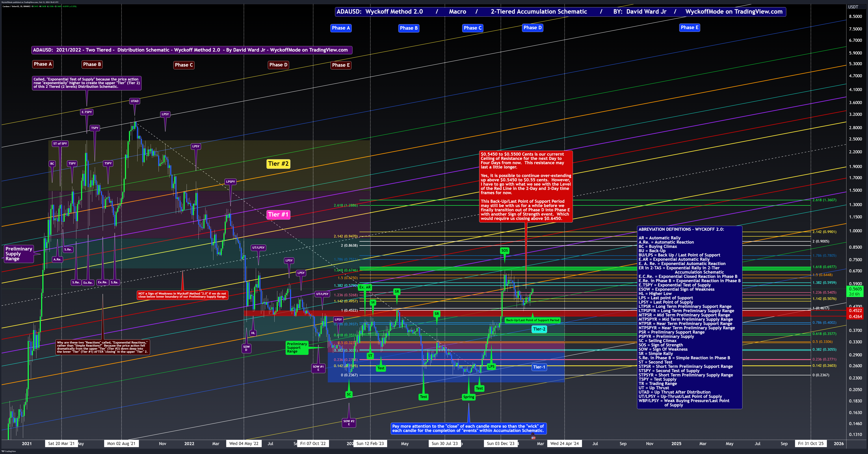Image resolution: width=868 pixels, height=454 pixels.
Task: Select the dark red Phase E label
Action: point(341,65)
